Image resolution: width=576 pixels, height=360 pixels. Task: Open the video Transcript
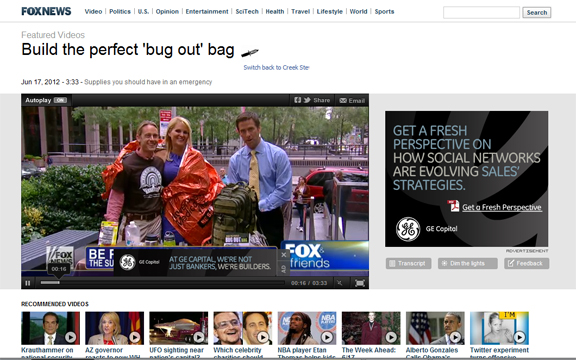tap(408, 263)
